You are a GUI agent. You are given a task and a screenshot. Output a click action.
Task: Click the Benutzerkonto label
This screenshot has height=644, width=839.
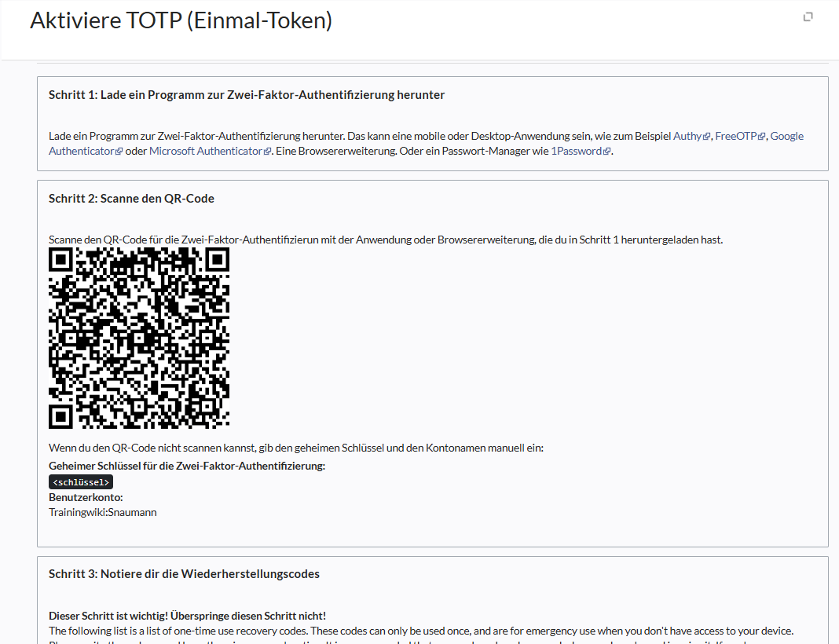(x=86, y=497)
